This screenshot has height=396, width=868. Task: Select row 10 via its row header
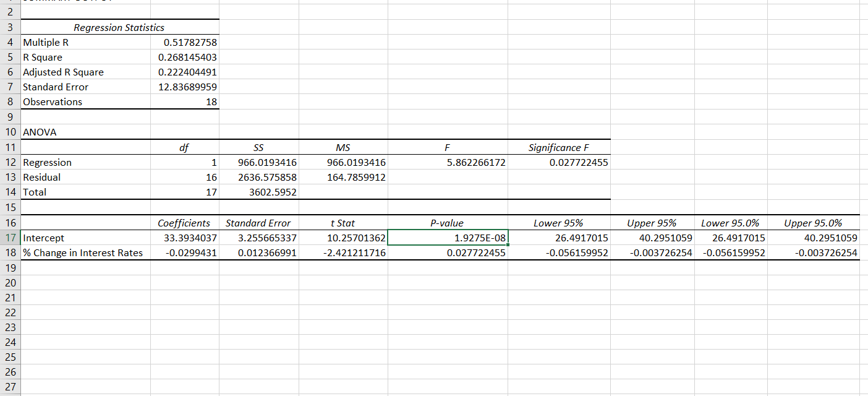click(x=10, y=132)
